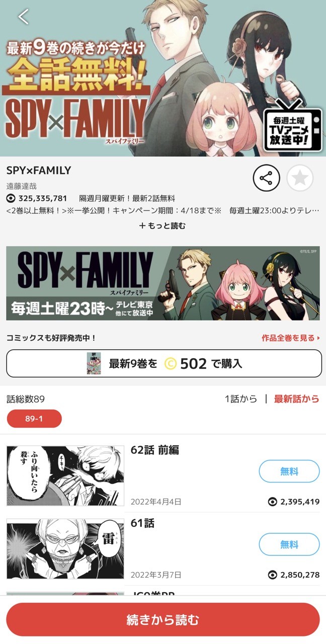Screen dimensions: 326x644
Task: Open the share icon button
Action: (266, 178)
